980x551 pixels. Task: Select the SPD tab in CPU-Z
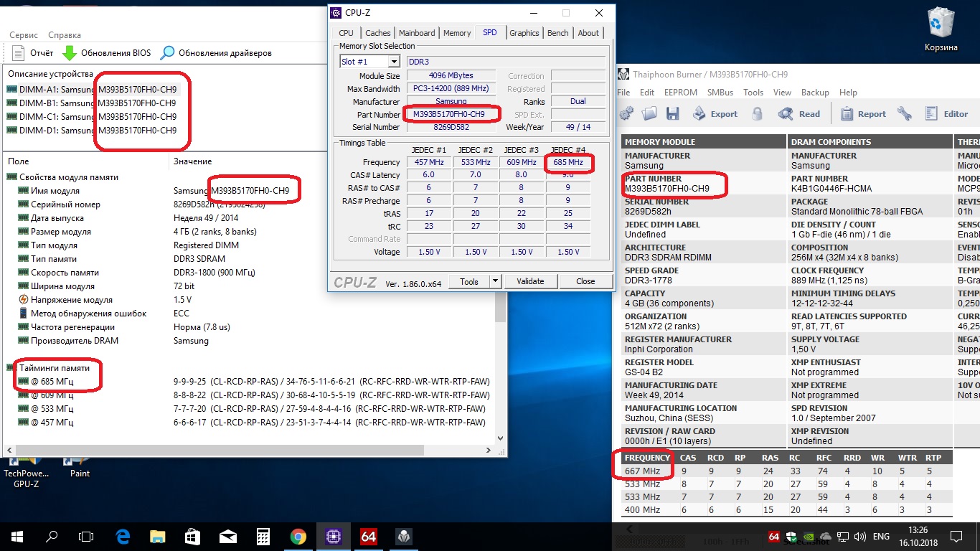[x=490, y=32]
